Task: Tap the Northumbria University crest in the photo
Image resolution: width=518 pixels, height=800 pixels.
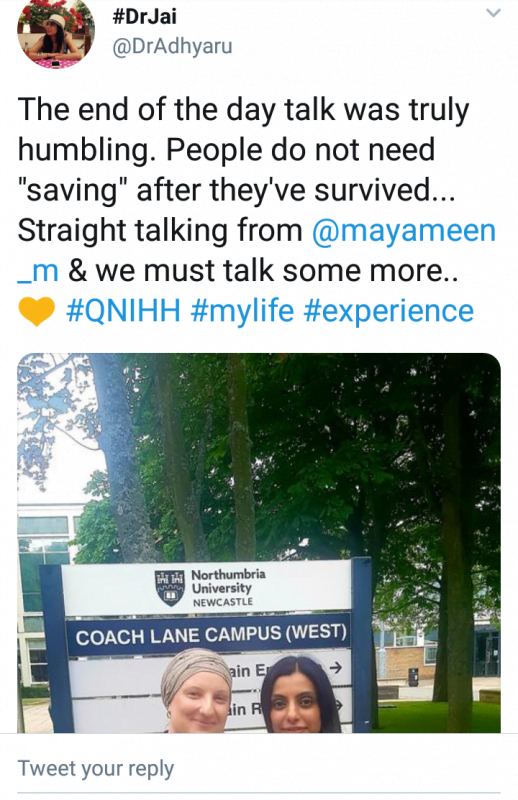Action: click(169, 588)
